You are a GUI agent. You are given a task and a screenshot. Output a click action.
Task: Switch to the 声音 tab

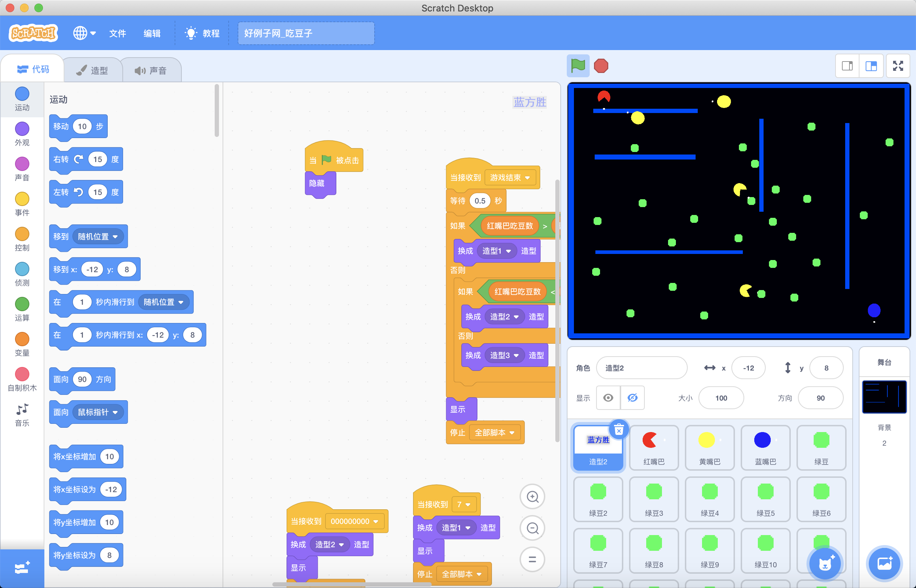tap(151, 70)
